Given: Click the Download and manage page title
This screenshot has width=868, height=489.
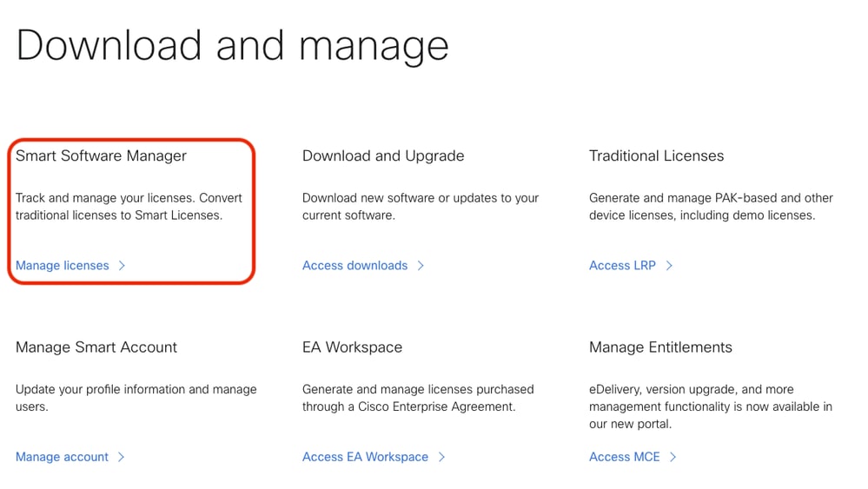Looking at the screenshot, I should click(232, 45).
